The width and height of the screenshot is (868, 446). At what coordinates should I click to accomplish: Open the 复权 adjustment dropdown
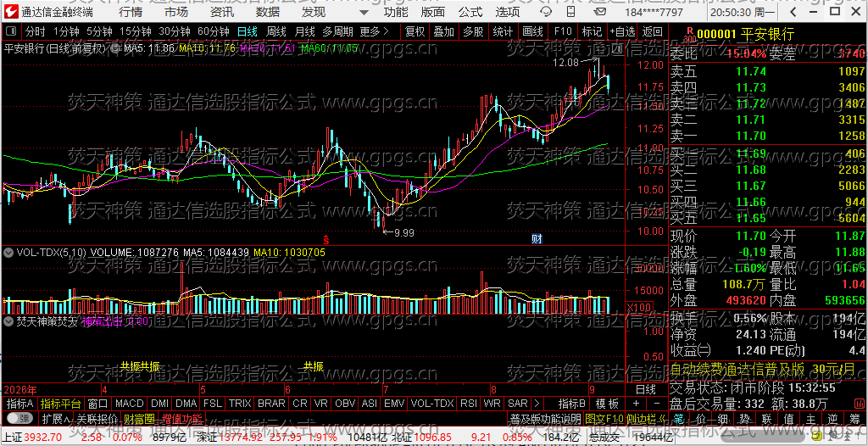[415, 31]
